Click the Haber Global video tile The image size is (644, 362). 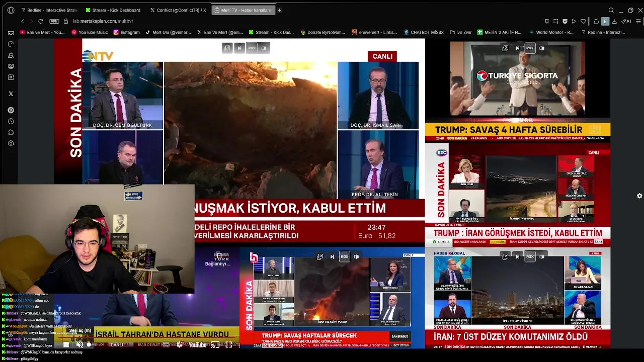[518, 298]
